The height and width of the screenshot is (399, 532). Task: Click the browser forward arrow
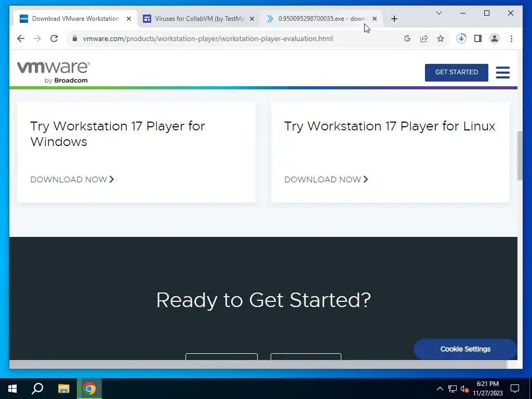(37, 38)
